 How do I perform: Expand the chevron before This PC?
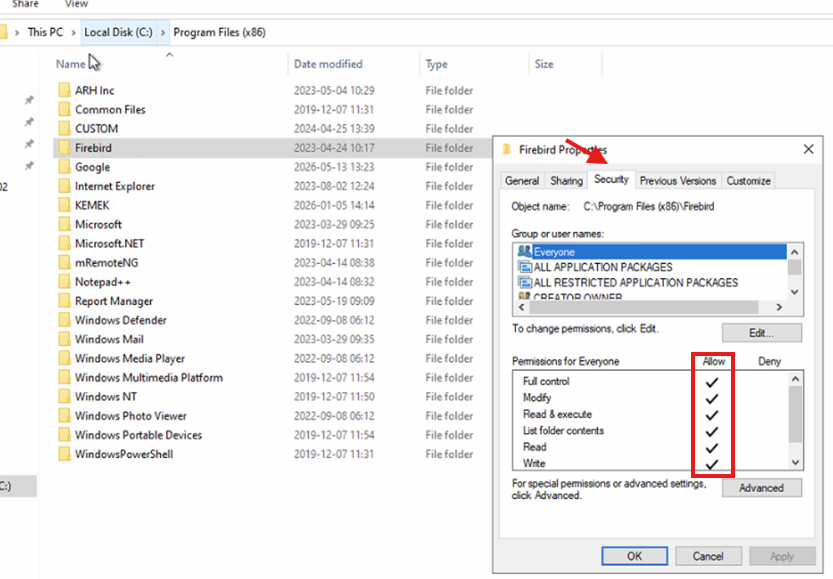coord(17,32)
